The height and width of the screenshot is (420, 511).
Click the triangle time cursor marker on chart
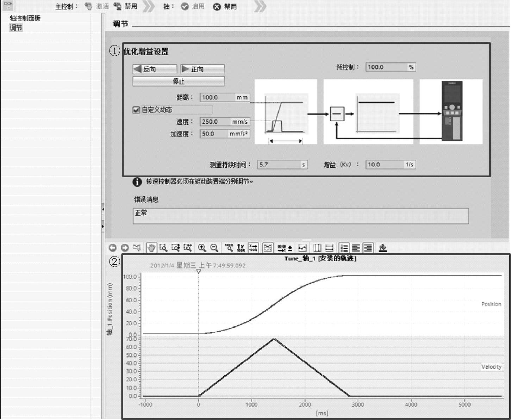199,271
